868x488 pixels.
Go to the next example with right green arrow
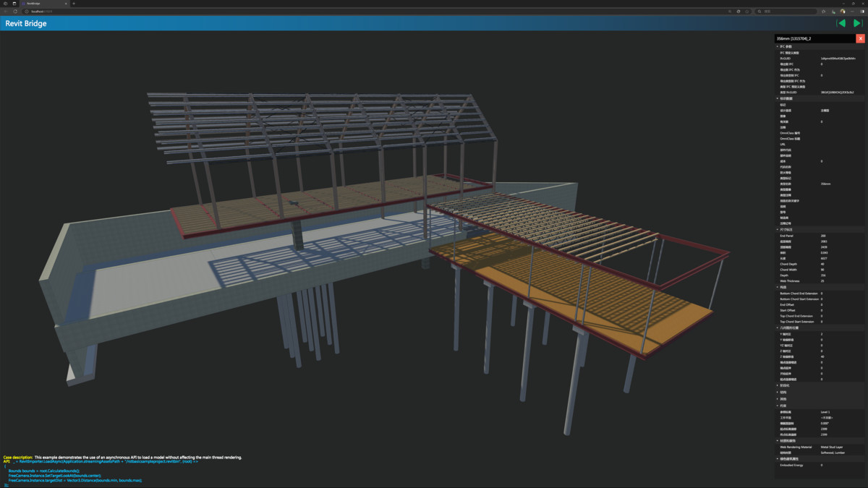857,23
